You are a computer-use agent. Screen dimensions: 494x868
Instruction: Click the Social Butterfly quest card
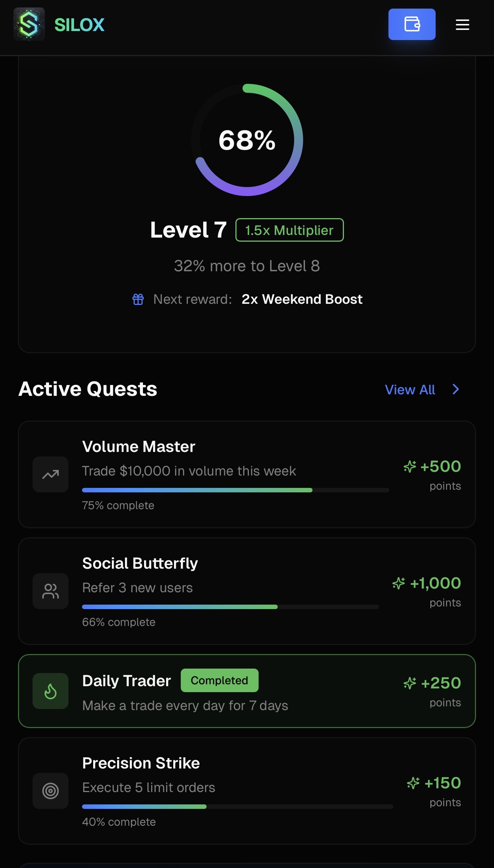[x=247, y=591]
